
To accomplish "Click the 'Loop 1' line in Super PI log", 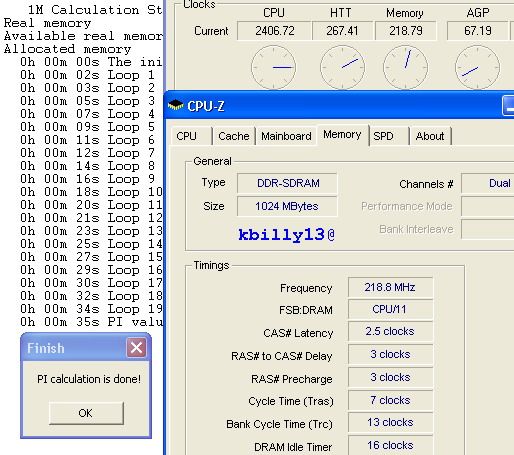I will [88, 75].
